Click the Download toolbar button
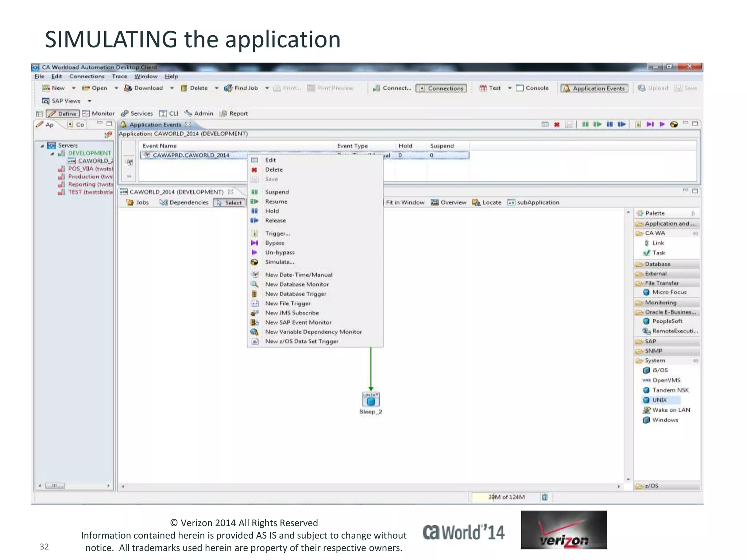 pyautogui.click(x=143, y=88)
